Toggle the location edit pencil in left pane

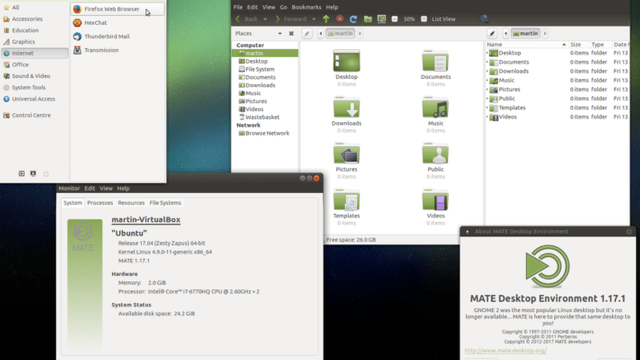307,33
